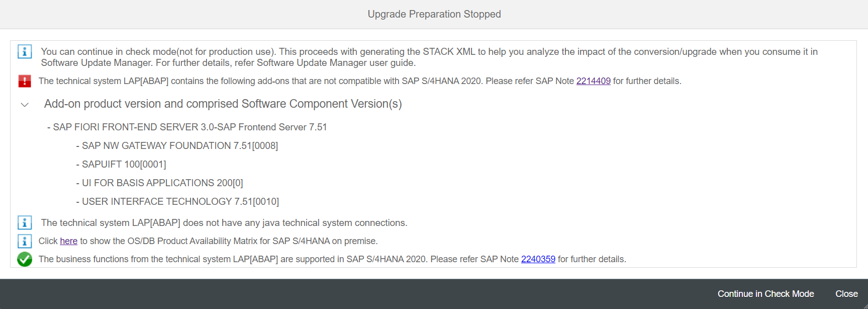Click the red error icon for incompatible add-ons
The image size is (868, 309).
pos(25,81)
